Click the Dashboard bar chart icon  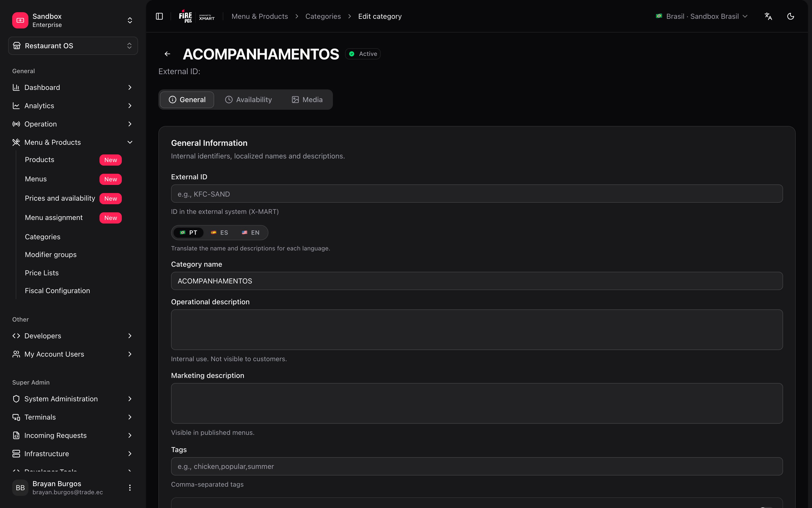click(x=16, y=87)
